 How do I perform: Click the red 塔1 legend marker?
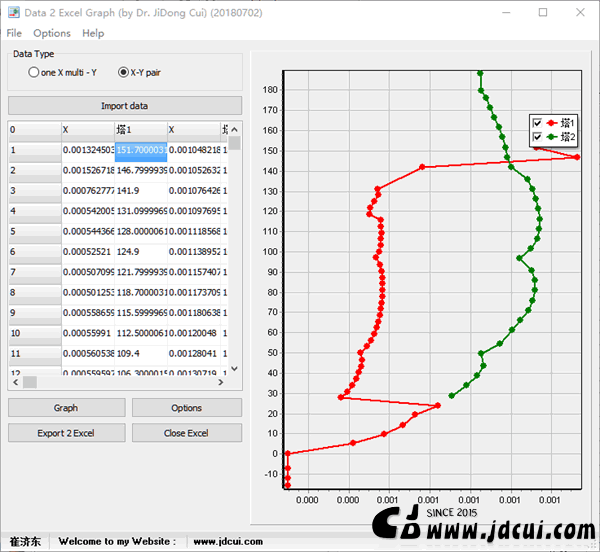pos(551,123)
